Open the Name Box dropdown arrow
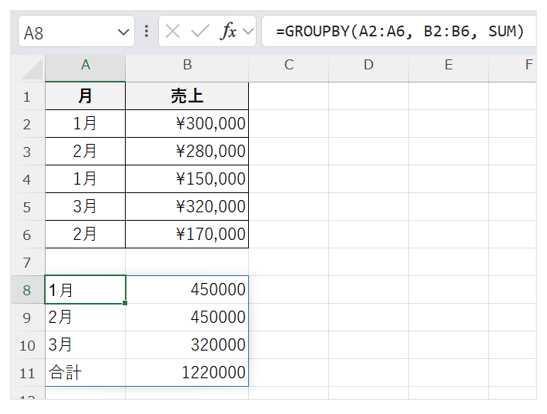The width and height of the screenshot is (547, 414). pos(123,32)
